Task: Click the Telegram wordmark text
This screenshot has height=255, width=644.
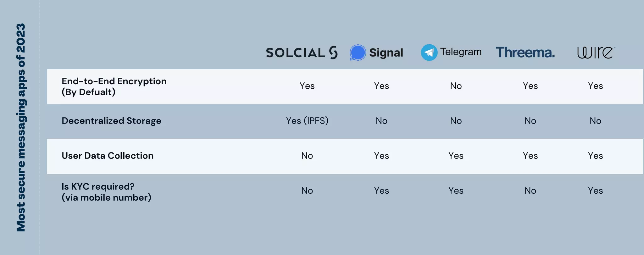Action: 461,52
